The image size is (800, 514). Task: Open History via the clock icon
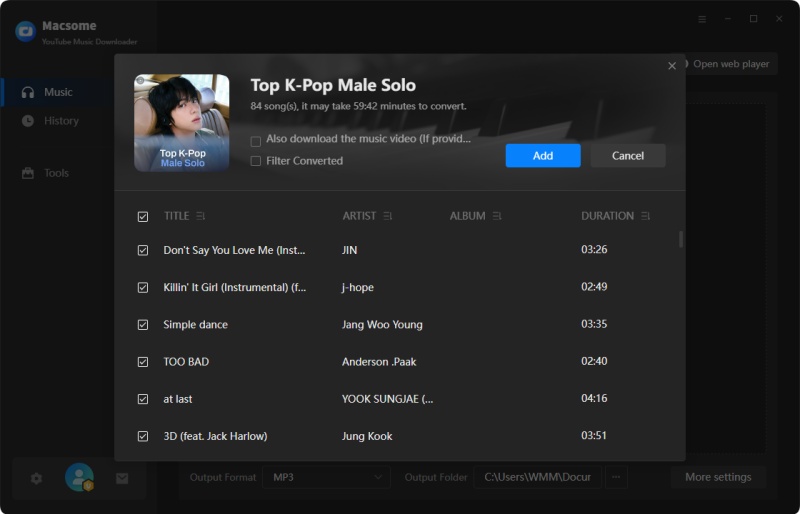(x=28, y=121)
